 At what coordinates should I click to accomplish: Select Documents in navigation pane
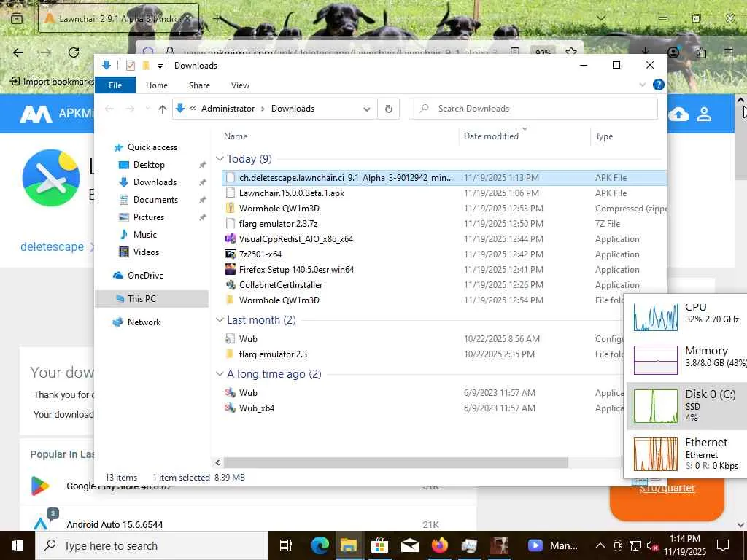point(155,200)
